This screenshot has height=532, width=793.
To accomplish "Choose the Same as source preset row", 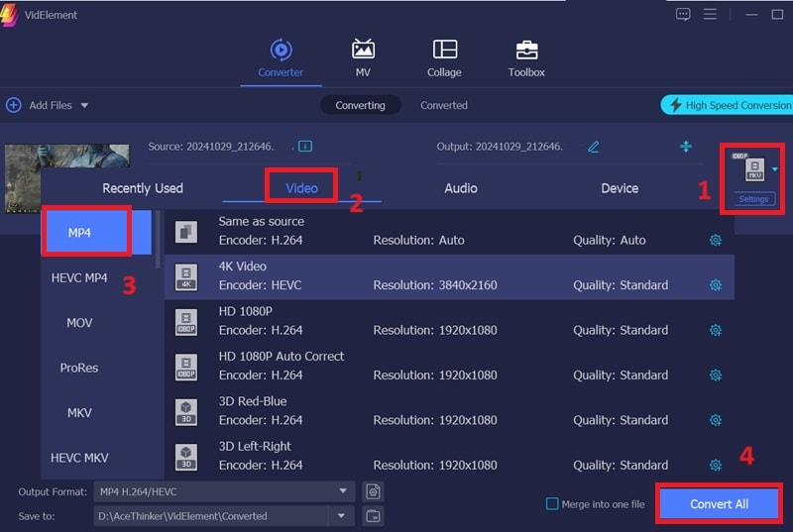I will coord(449,232).
